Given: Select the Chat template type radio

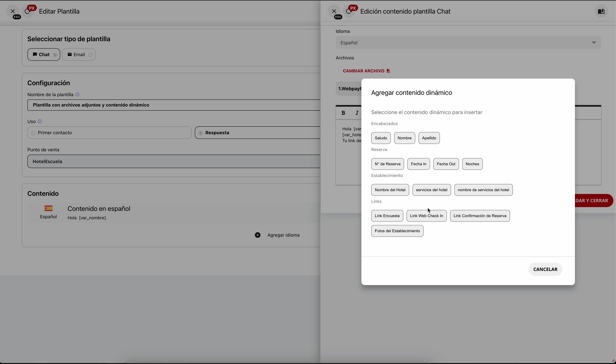Looking at the screenshot, I should (55, 55).
